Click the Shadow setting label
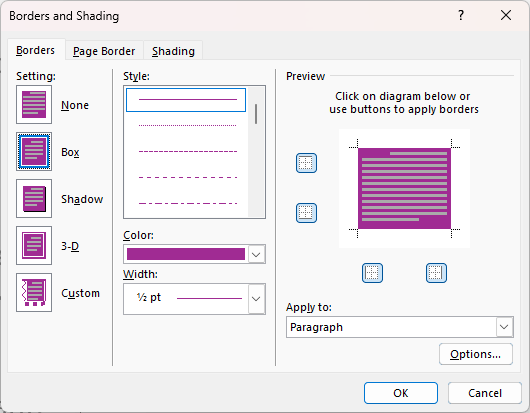Image resolution: width=530 pixels, height=413 pixels. 82,199
